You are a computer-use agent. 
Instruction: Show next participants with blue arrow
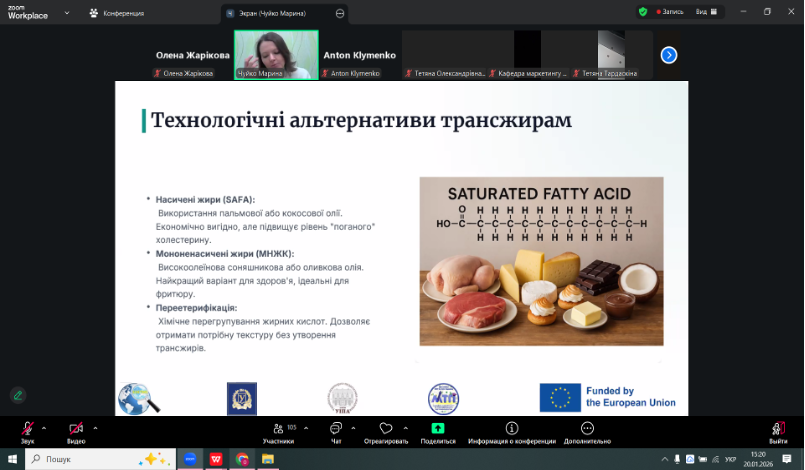(x=668, y=55)
